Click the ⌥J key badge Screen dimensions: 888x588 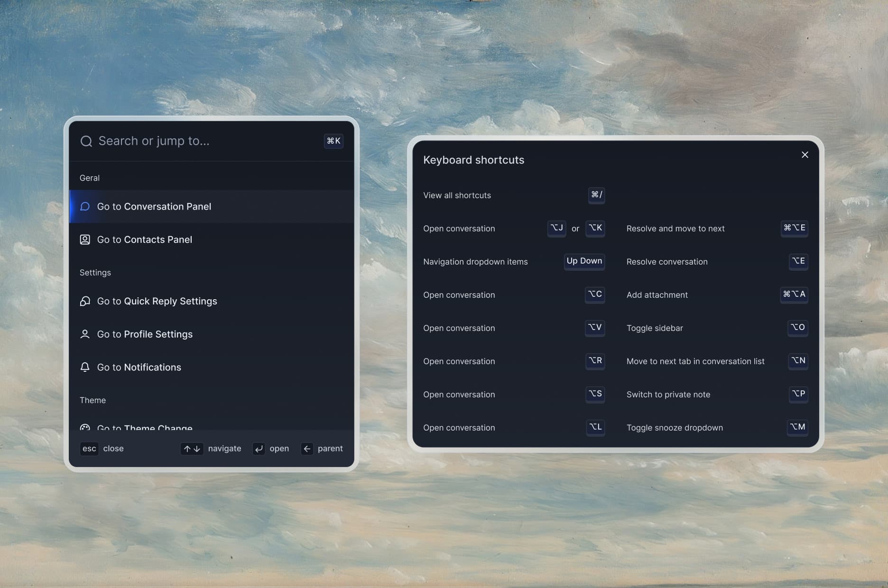pyautogui.click(x=556, y=228)
